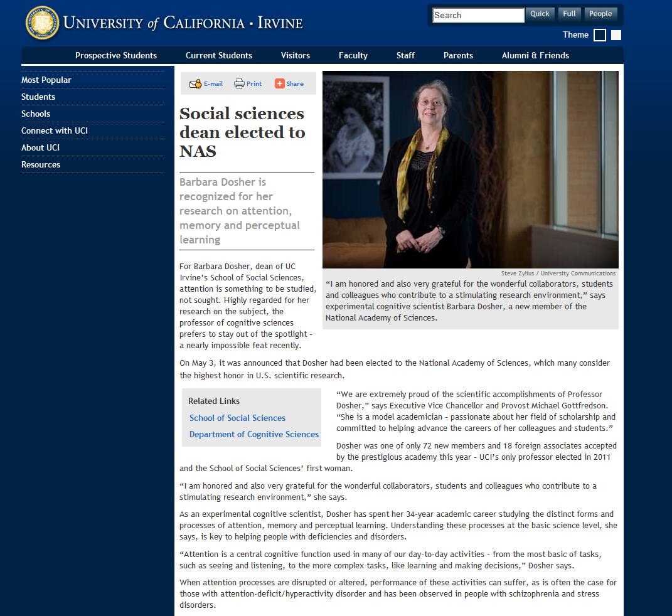Open Students sidebar link
This screenshot has height=616, width=672.
(x=38, y=97)
